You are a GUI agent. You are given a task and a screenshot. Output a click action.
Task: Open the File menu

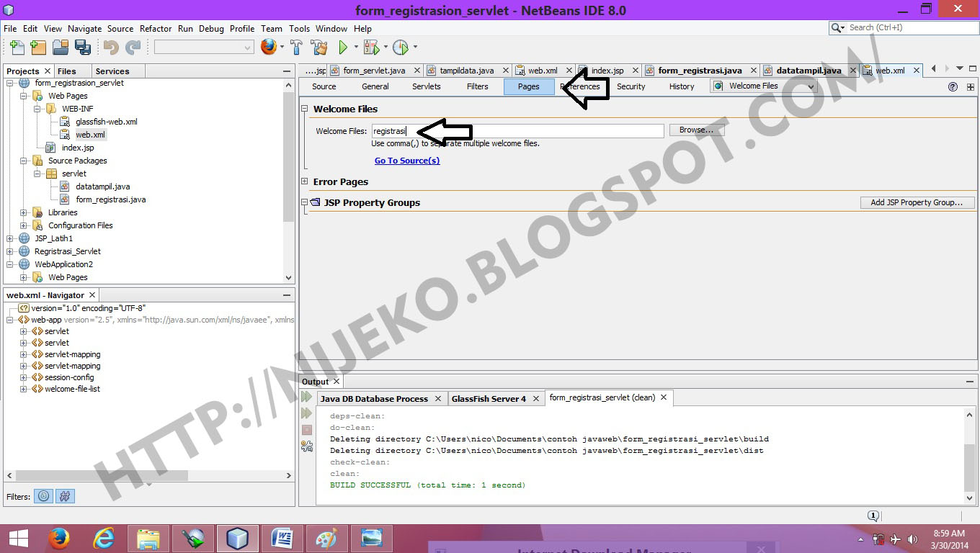click(10, 29)
